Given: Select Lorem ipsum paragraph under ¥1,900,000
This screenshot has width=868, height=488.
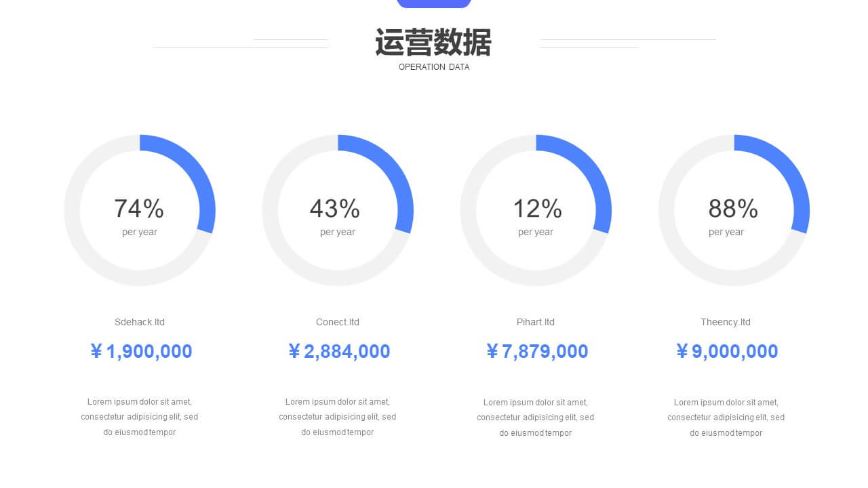Looking at the screenshot, I should pyautogui.click(x=140, y=417).
